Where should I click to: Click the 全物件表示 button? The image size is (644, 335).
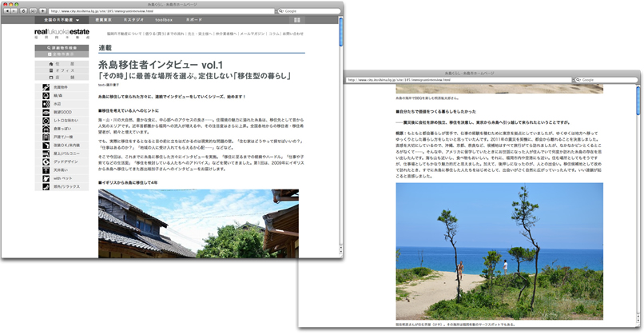pyautogui.click(x=62, y=54)
